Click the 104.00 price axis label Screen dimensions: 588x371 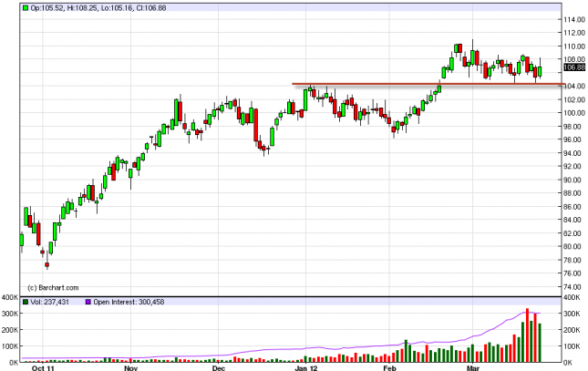[574, 87]
